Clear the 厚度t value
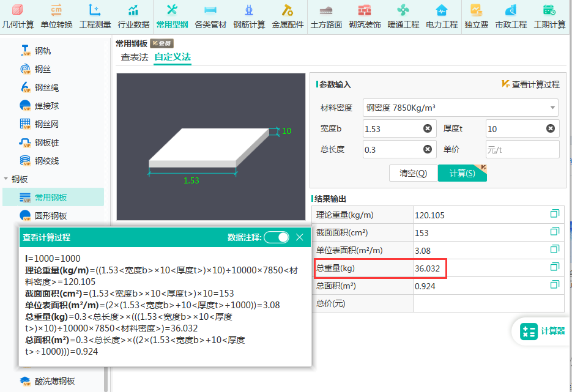572x392 pixels. (x=551, y=128)
